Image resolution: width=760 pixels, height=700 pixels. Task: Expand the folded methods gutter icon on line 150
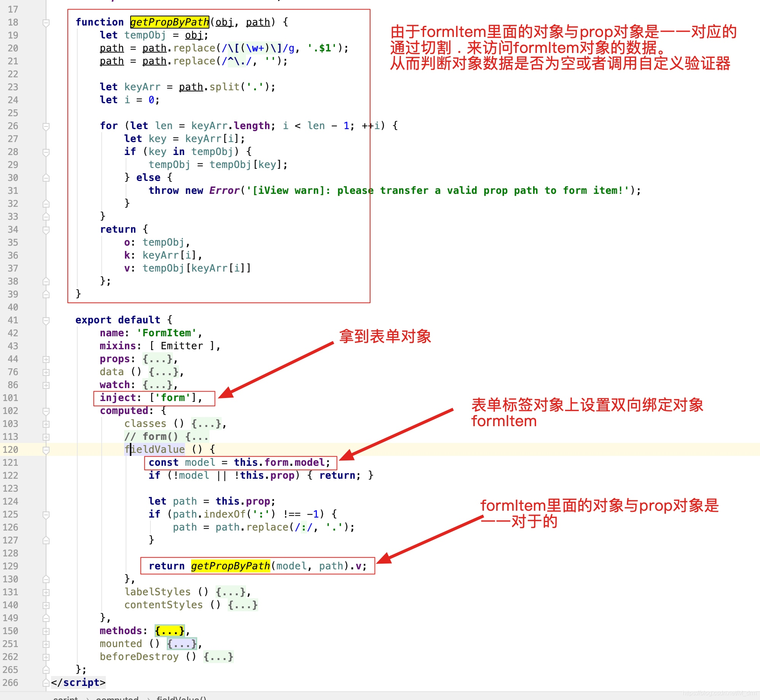pyautogui.click(x=46, y=631)
